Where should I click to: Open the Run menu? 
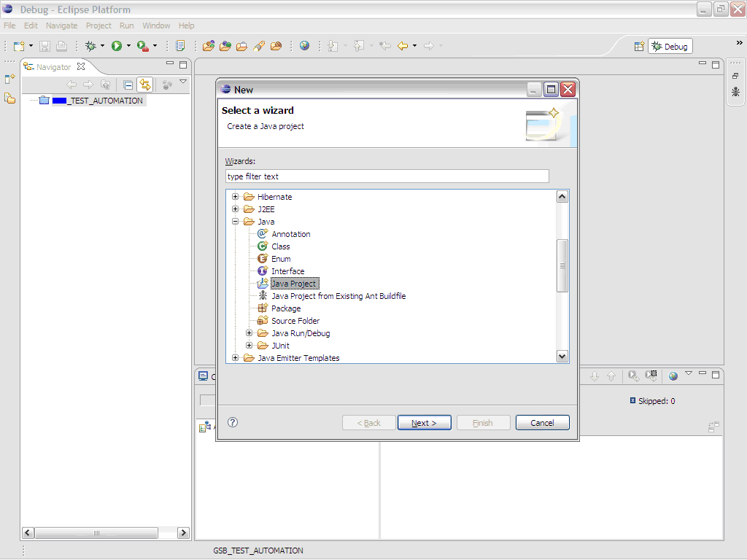(127, 26)
